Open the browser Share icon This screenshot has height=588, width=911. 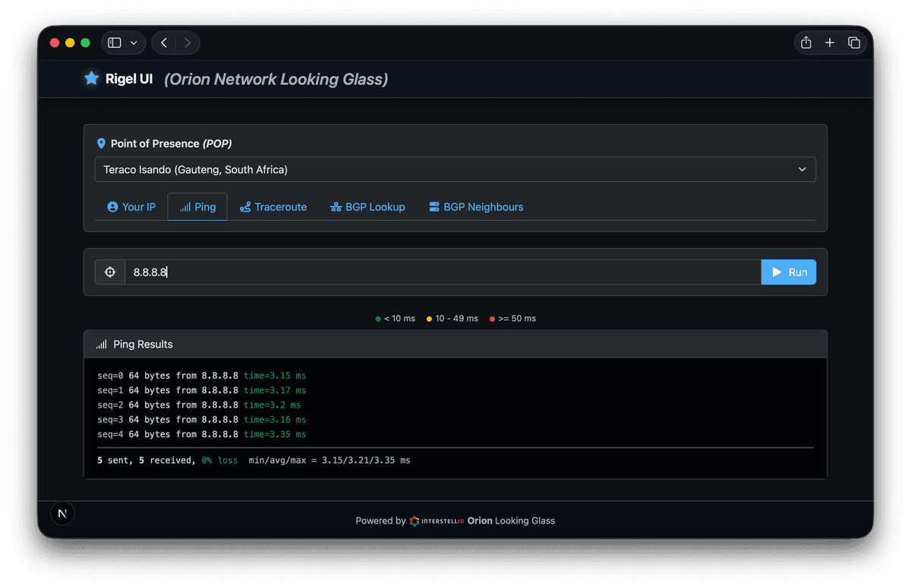click(x=806, y=42)
